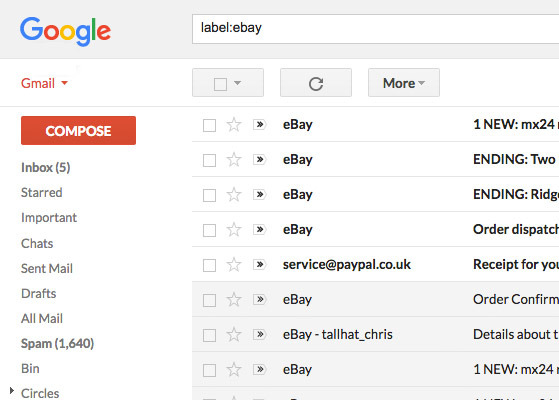Image resolution: width=559 pixels, height=400 pixels.
Task: Tick checkbox for first eBay email
Action: [x=209, y=125]
